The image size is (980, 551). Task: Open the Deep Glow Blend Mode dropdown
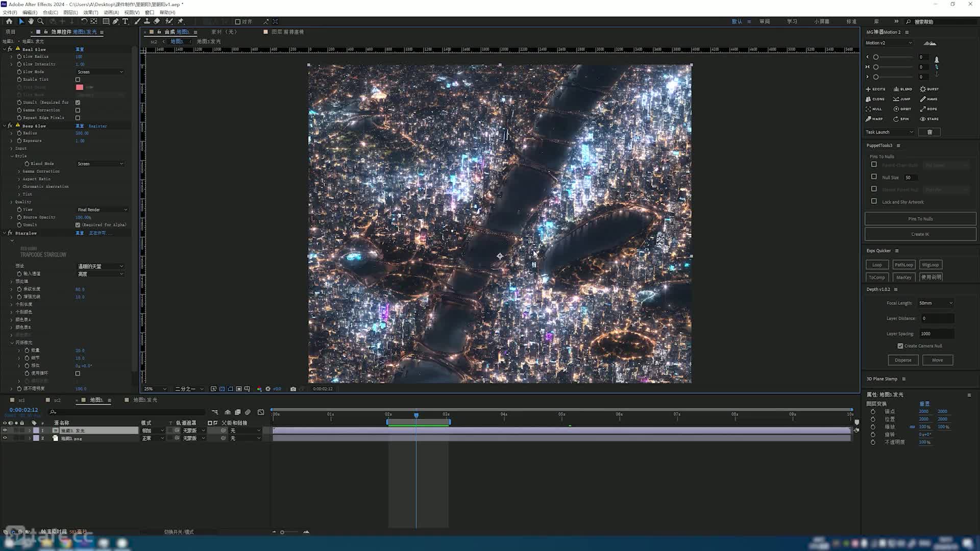tap(101, 164)
